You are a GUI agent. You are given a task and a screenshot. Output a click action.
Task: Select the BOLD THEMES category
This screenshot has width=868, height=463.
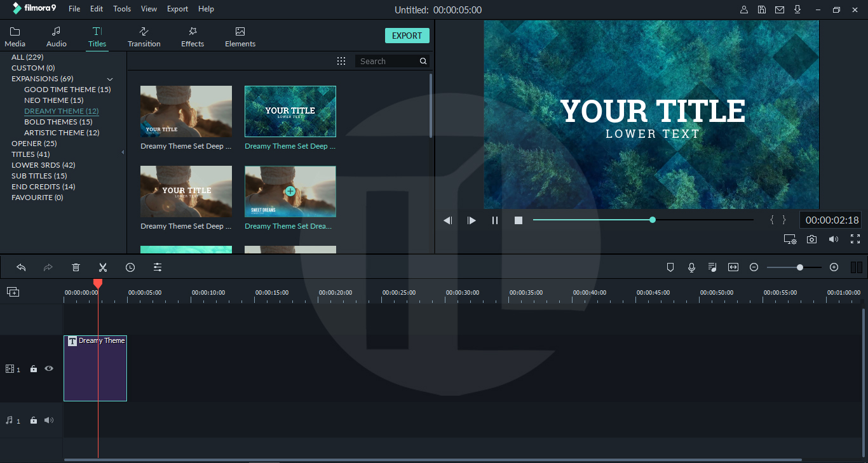click(x=58, y=121)
